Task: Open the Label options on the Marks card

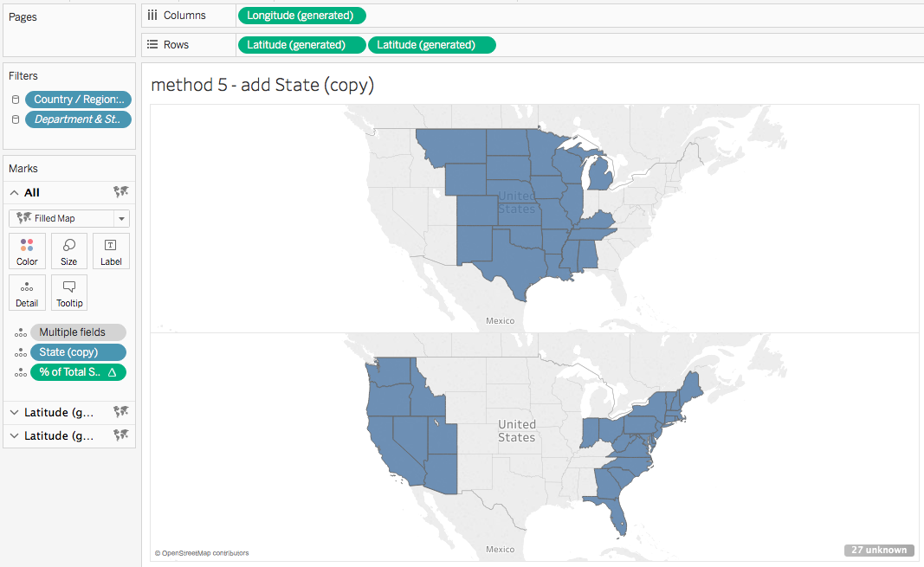Action: click(110, 251)
